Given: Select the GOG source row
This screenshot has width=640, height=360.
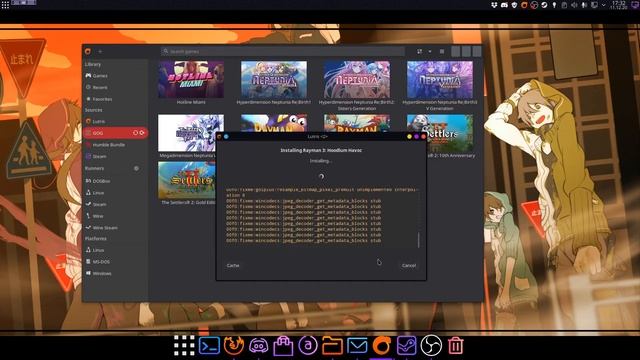Looking at the screenshot, I should coord(115,133).
